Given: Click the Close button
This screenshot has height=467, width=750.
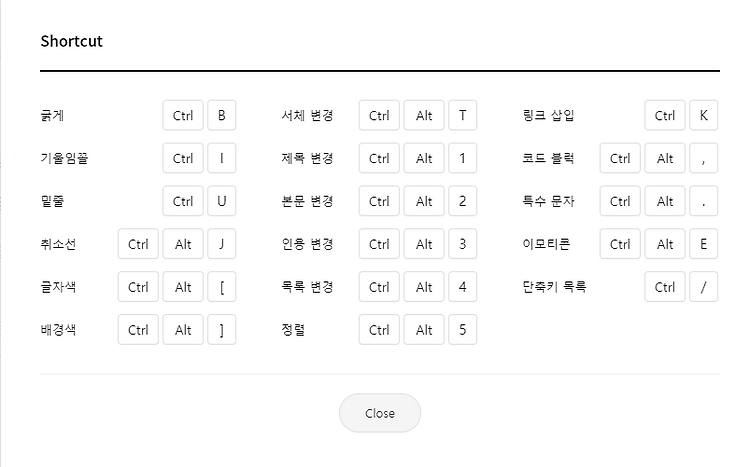Looking at the screenshot, I should click(380, 413).
